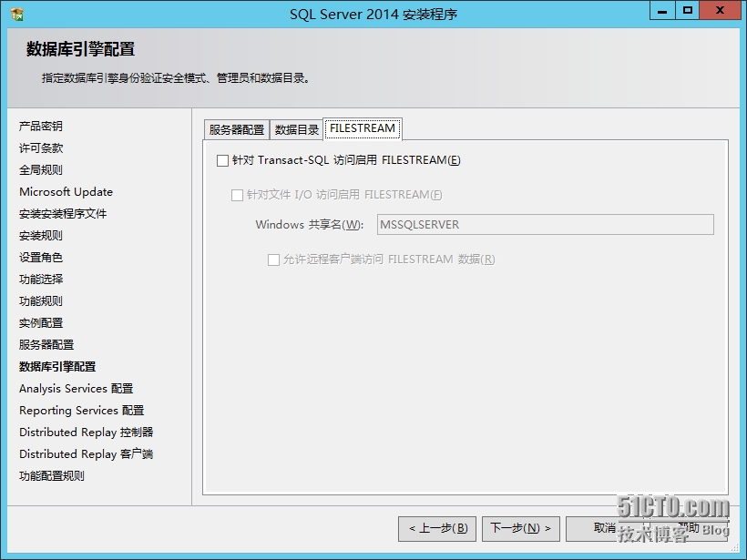Maximize the SQL Server 2014 setup window
Image resolution: width=747 pixels, height=560 pixels.
(688, 11)
